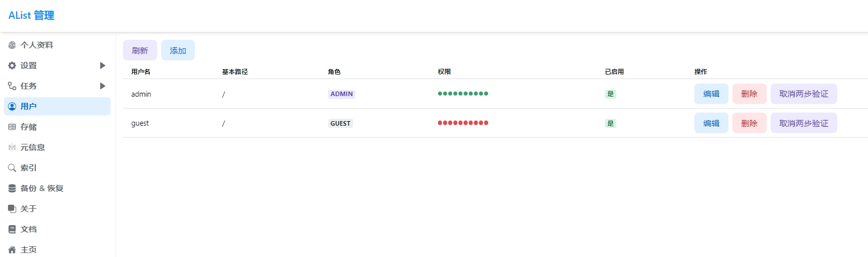Click the branch icon beside 任务
868x257 pixels.
click(x=12, y=86)
